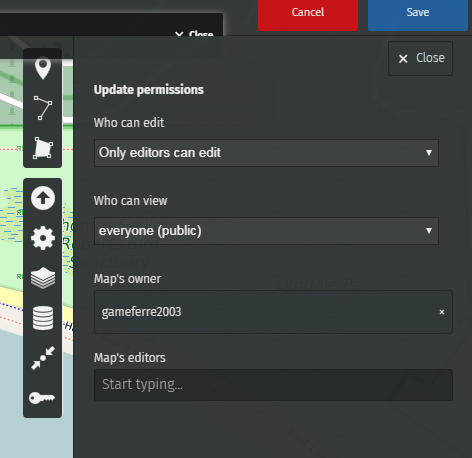Click the Who can view label
472x458 pixels.
pos(131,201)
